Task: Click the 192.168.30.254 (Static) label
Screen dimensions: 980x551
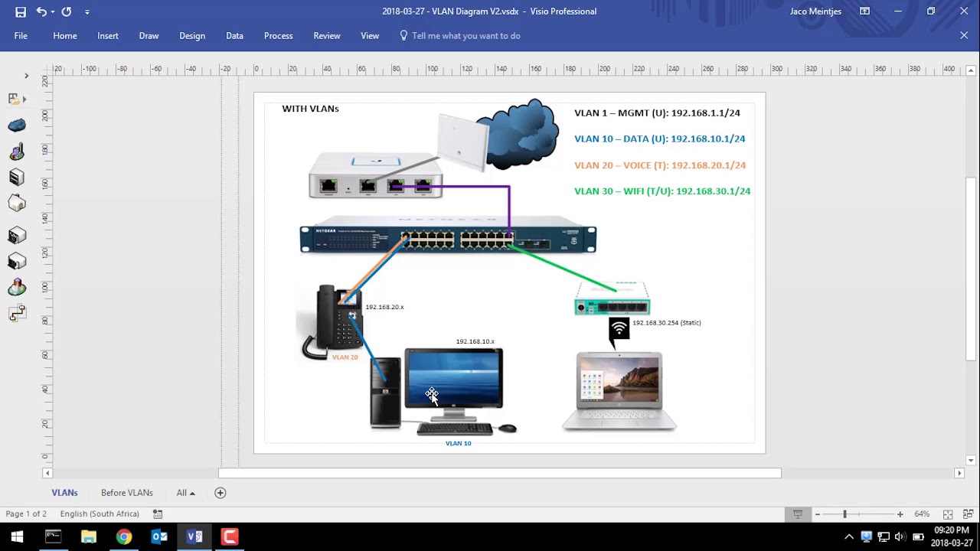Action: tap(667, 323)
